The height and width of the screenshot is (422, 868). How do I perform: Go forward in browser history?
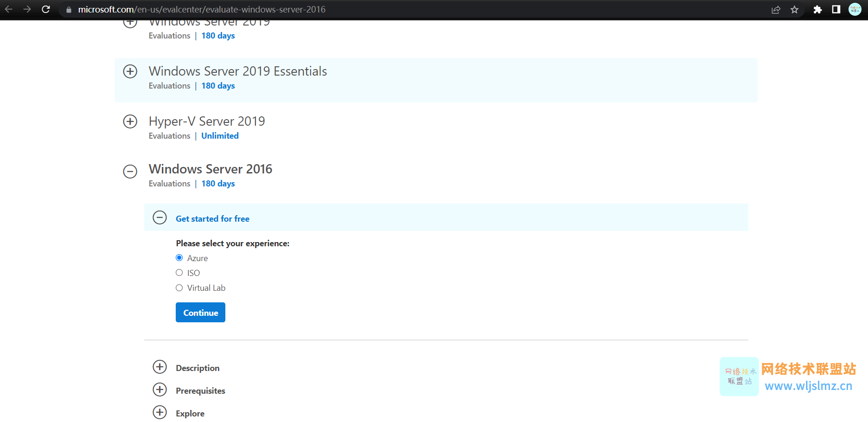click(27, 9)
